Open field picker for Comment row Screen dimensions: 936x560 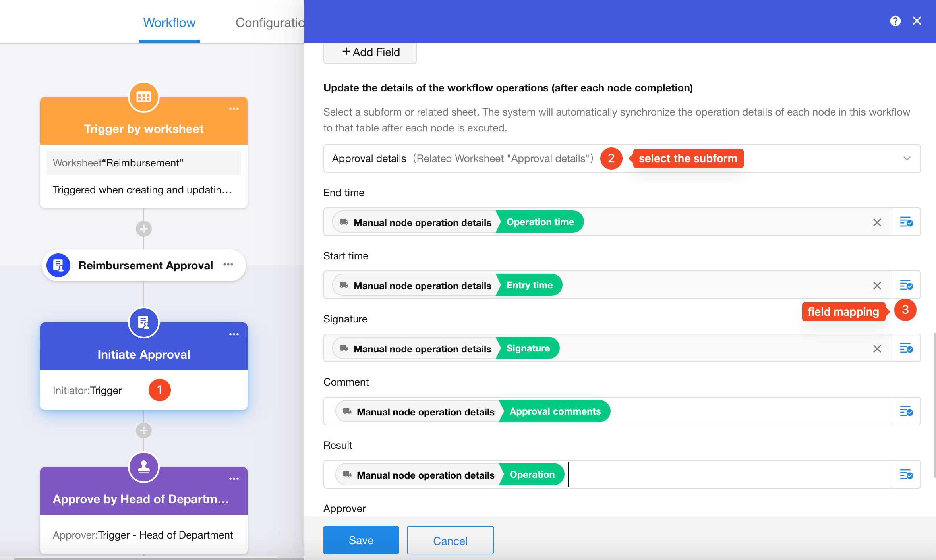click(x=906, y=411)
